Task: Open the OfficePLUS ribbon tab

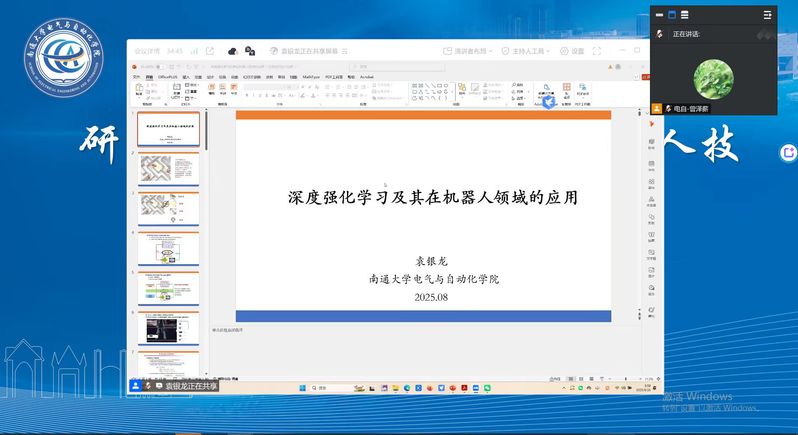Action: 167,76
